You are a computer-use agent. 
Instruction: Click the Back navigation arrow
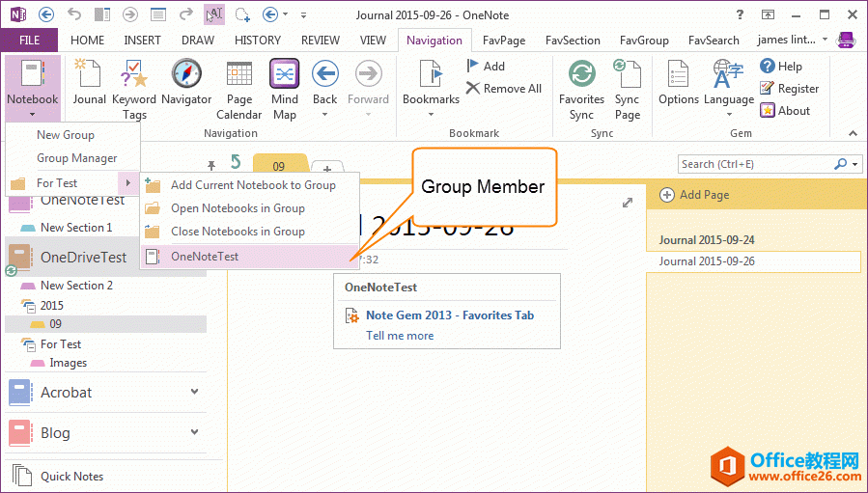(x=324, y=75)
